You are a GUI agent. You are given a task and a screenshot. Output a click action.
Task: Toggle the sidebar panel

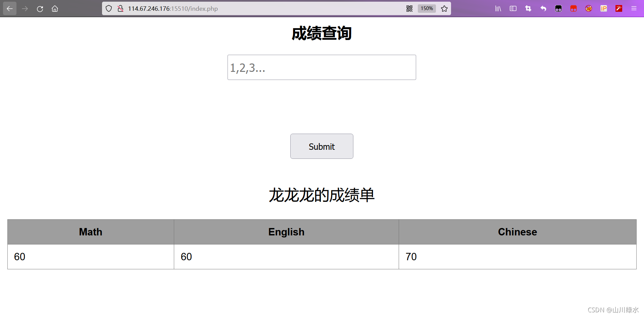tap(513, 9)
